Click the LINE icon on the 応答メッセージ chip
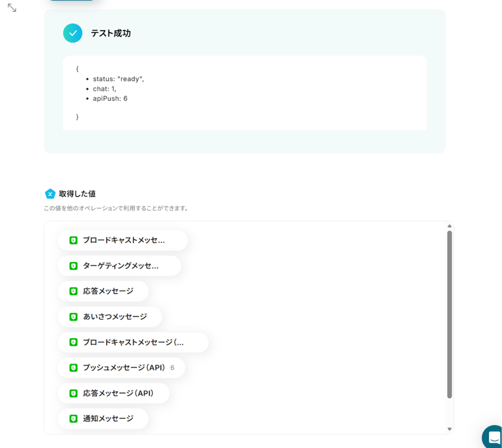 (x=73, y=291)
